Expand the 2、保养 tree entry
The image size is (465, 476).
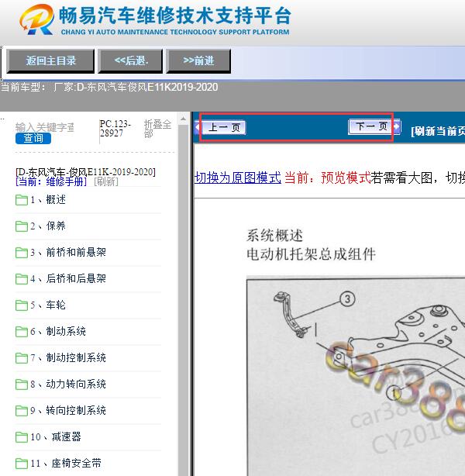[x=48, y=226]
